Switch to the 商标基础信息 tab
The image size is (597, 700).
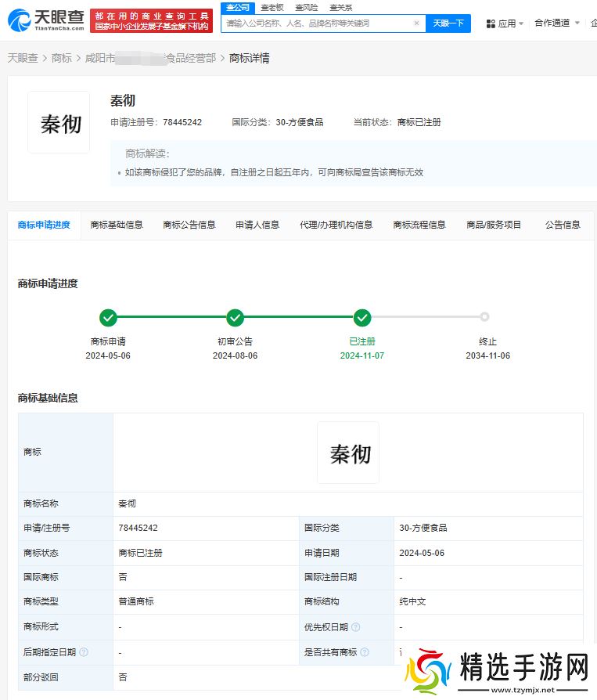tap(117, 225)
